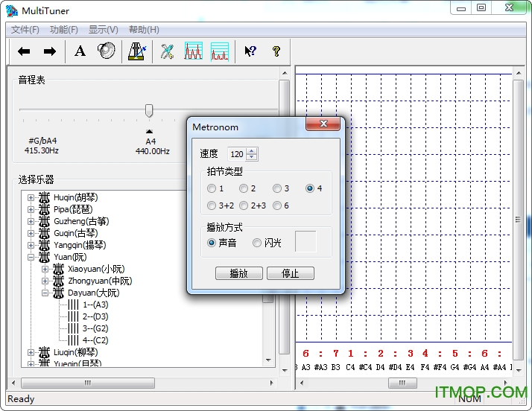Open the 功能(F) menu

(64, 30)
